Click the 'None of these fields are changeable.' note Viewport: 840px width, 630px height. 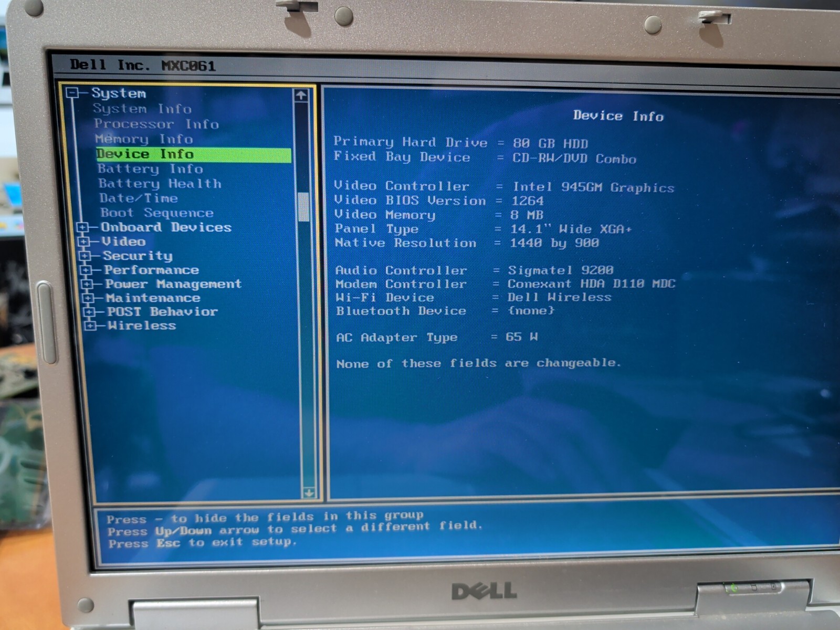[x=479, y=363]
